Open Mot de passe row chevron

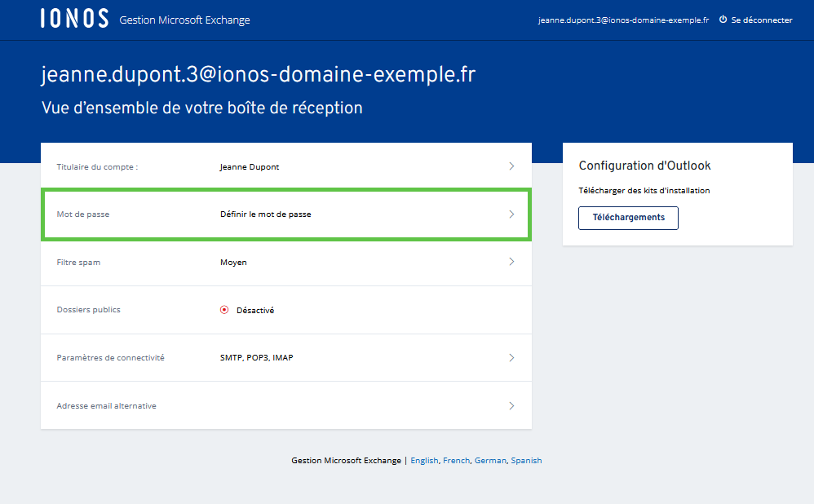[511, 214]
